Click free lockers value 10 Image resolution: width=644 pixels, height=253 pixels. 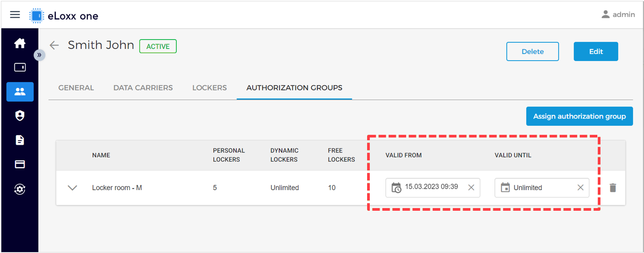tap(332, 188)
